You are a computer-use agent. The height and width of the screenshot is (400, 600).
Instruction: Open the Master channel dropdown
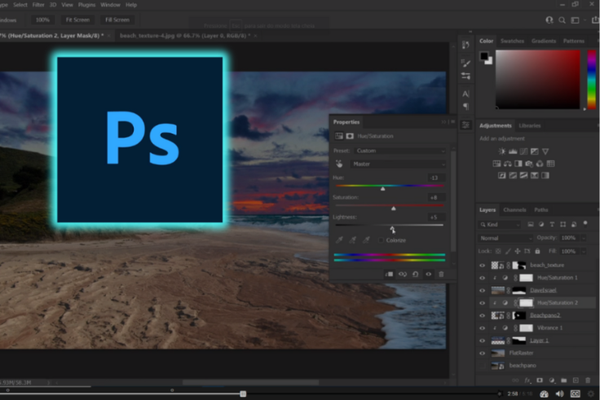pyautogui.click(x=400, y=163)
